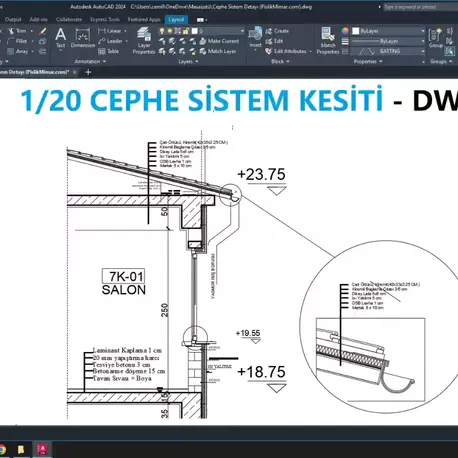Screen dimensions: 458x458
Task: Click the plus to start a new drawing tab
Action: (88, 72)
